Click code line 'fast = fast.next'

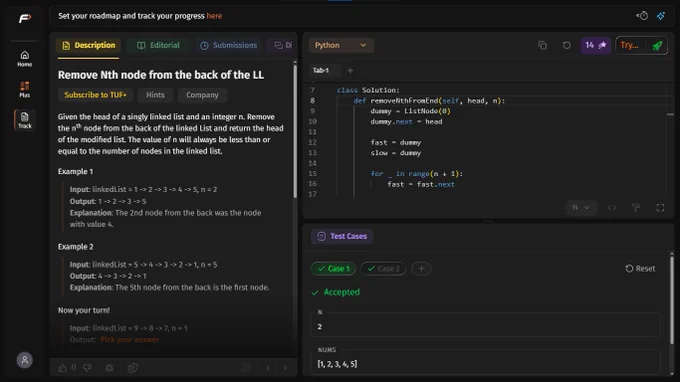pos(421,184)
